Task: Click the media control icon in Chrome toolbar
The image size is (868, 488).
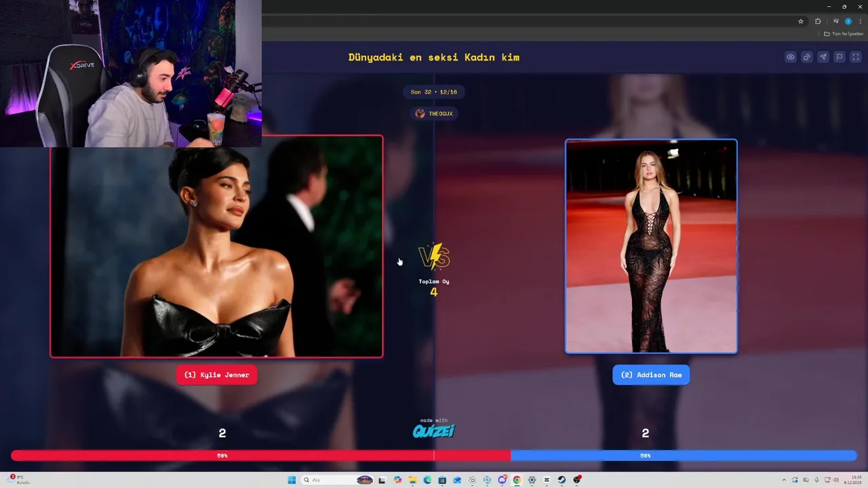Action: pyautogui.click(x=835, y=21)
